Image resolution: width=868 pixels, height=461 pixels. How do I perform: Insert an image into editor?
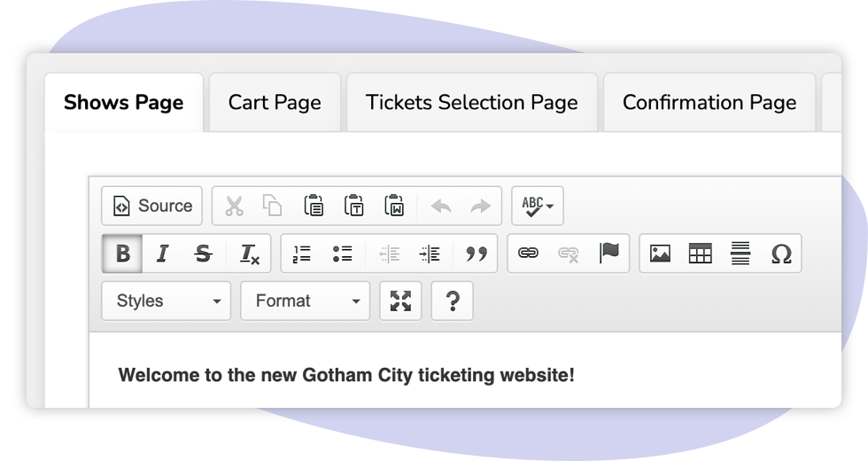click(x=660, y=254)
